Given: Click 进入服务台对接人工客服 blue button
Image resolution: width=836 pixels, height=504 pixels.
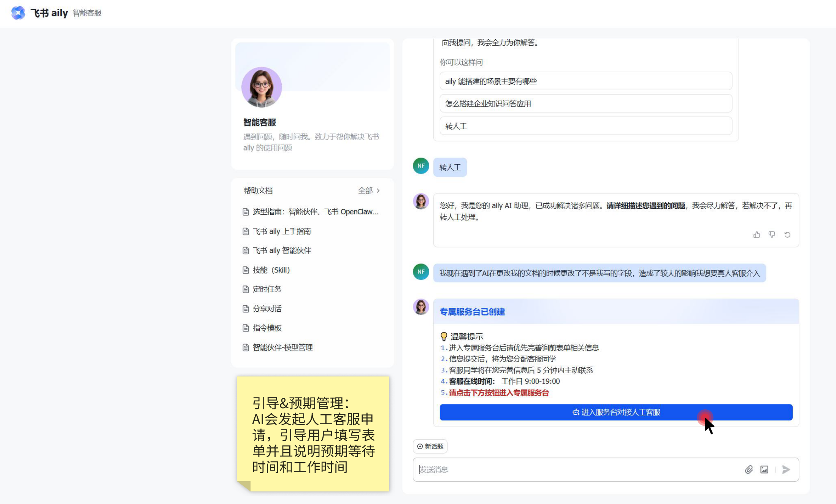Looking at the screenshot, I should (x=616, y=412).
